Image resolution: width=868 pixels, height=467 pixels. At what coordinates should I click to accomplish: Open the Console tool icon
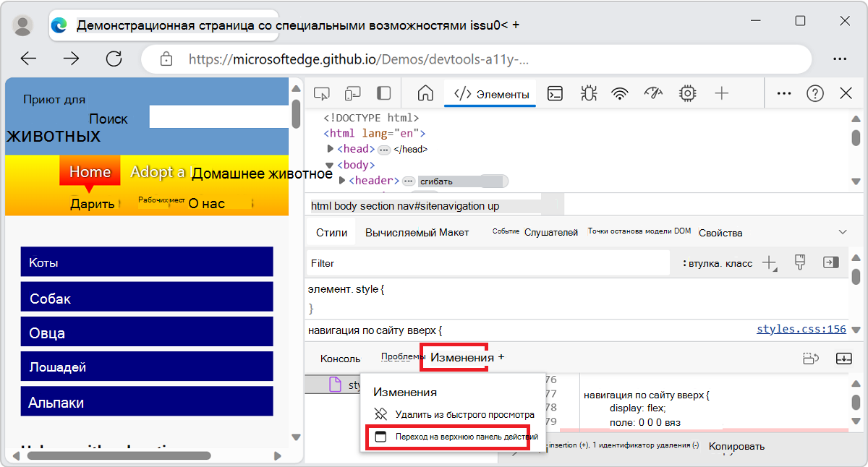(x=555, y=93)
